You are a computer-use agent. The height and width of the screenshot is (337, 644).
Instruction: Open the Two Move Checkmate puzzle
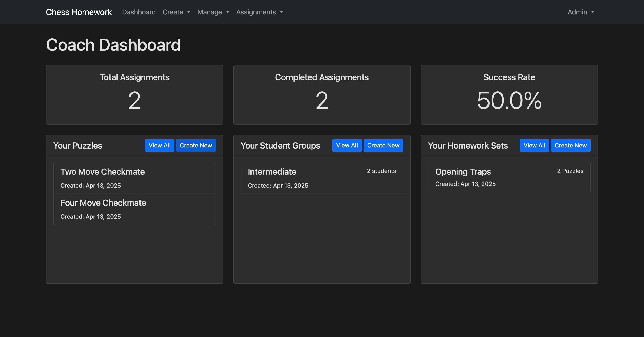(135, 178)
